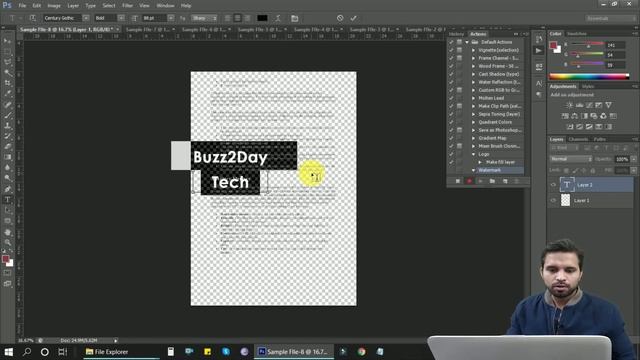Cancel the current text edits
Image resolution: width=640 pixels, height=360 pixels.
tap(340, 18)
